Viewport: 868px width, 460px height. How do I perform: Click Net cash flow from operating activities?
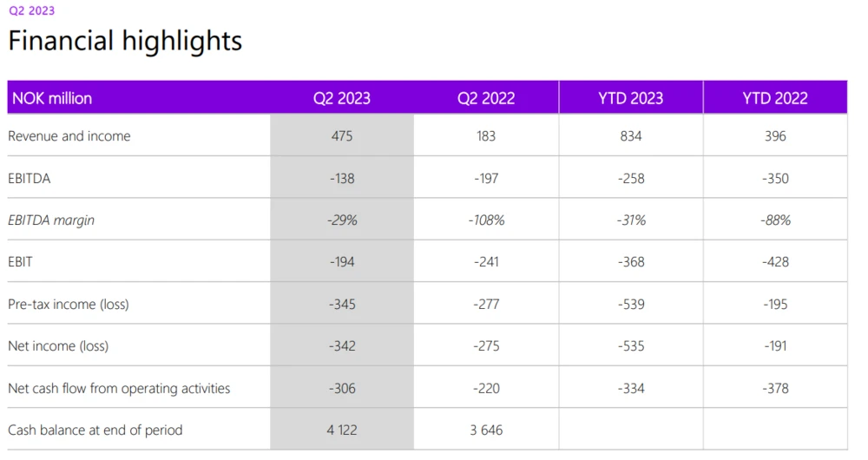[119, 388]
